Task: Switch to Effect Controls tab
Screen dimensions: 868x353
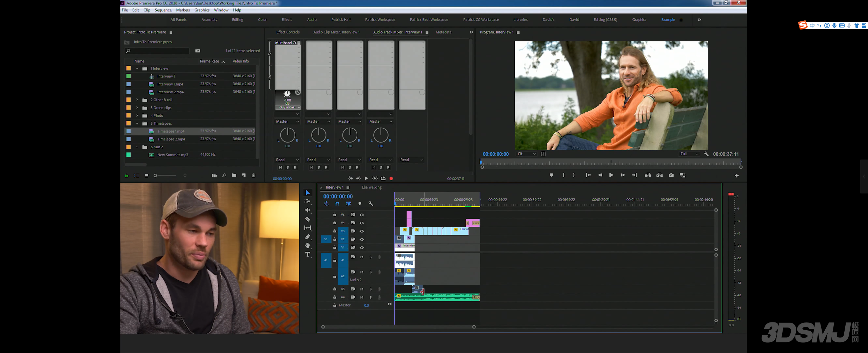Action: point(288,32)
